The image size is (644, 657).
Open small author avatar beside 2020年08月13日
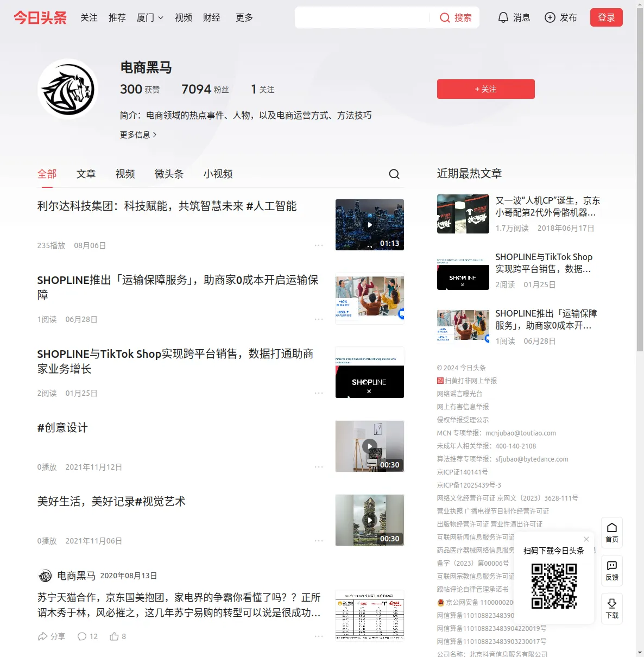(45, 576)
